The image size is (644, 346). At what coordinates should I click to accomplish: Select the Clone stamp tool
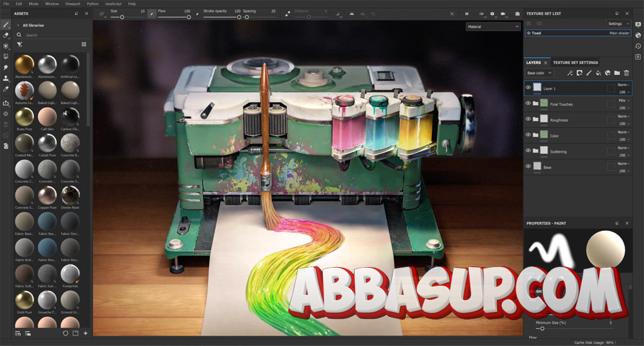6,78
